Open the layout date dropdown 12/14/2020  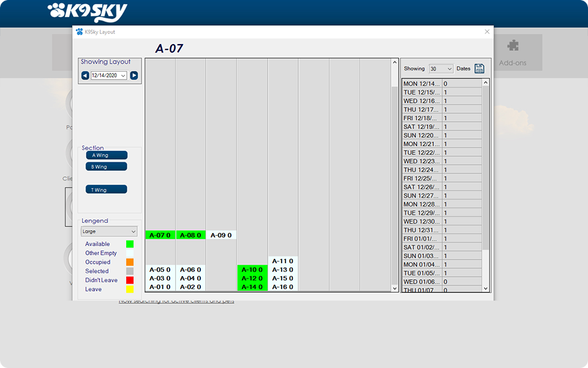(x=109, y=75)
